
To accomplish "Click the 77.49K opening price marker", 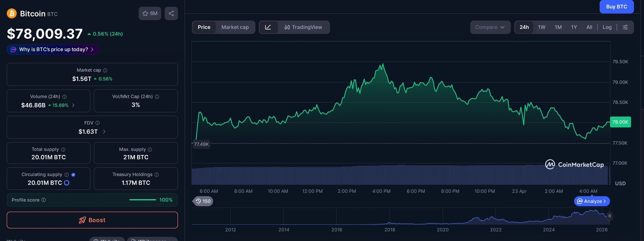I will [201, 144].
